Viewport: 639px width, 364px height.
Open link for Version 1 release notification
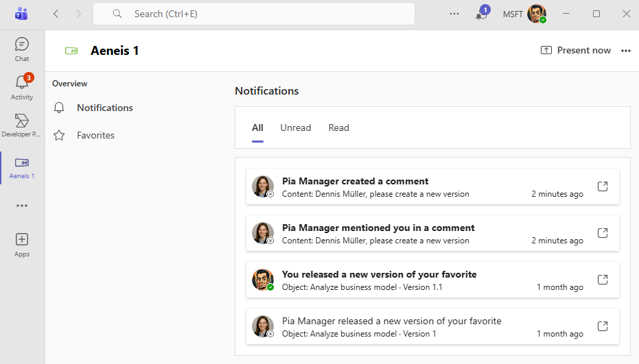click(x=603, y=326)
